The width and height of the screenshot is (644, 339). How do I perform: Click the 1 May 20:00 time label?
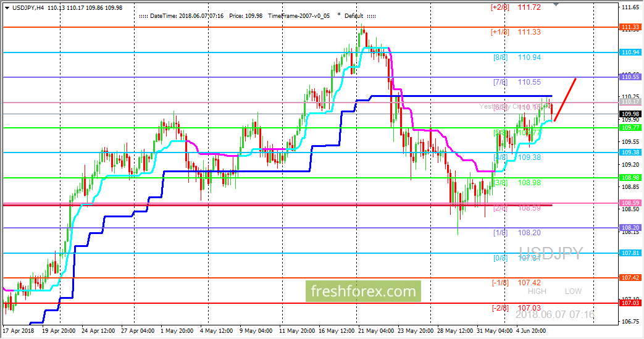pyautogui.click(x=177, y=331)
